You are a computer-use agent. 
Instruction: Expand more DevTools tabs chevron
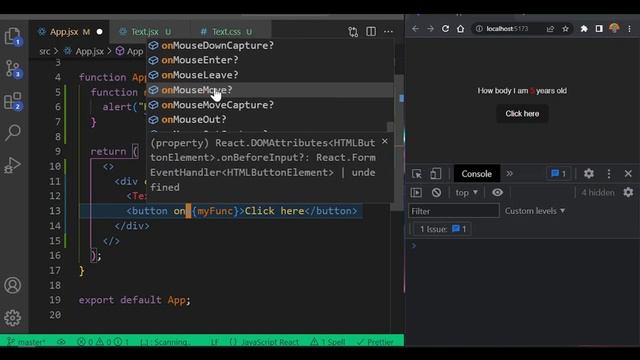click(509, 173)
